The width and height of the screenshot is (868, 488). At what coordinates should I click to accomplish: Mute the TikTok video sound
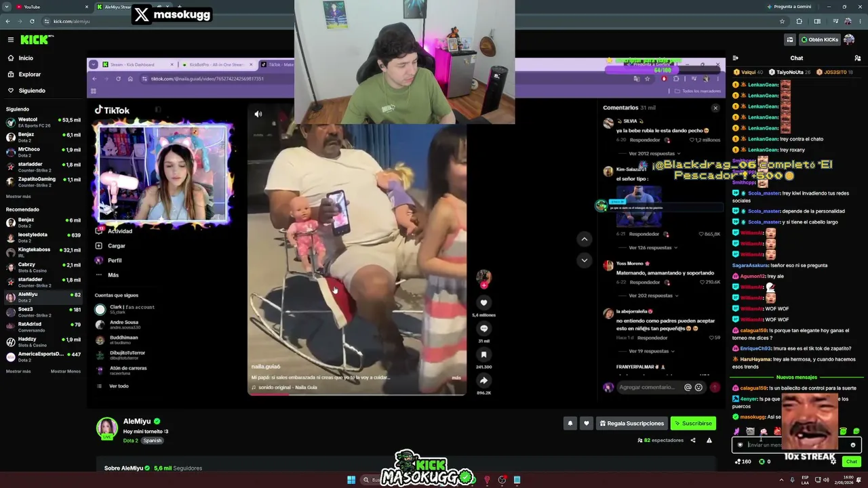tap(258, 114)
